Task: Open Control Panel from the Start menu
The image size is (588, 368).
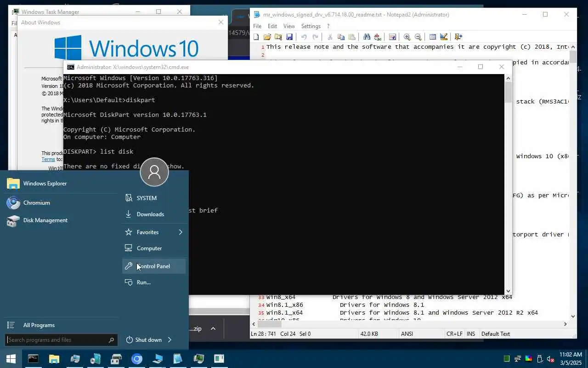Action: tap(153, 266)
